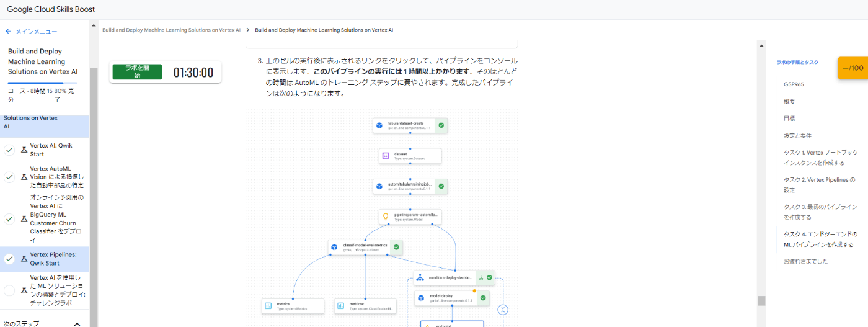Click the empty circle for the チャレンジラボ item

tap(9, 290)
